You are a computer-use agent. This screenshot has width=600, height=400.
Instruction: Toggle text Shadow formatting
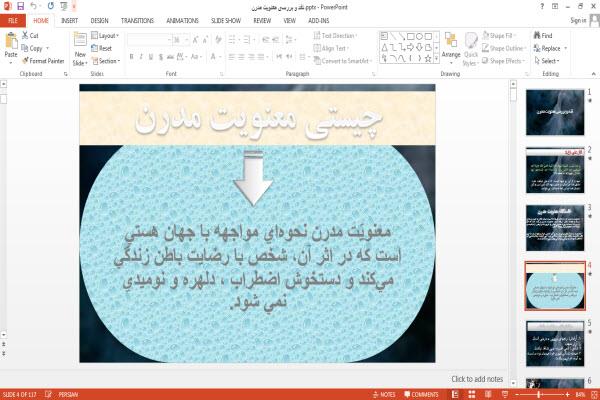[161, 57]
